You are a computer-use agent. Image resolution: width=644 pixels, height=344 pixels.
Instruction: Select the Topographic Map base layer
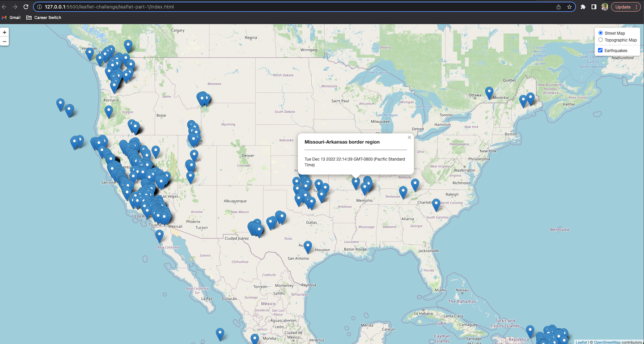pyautogui.click(x=601, y=40)
